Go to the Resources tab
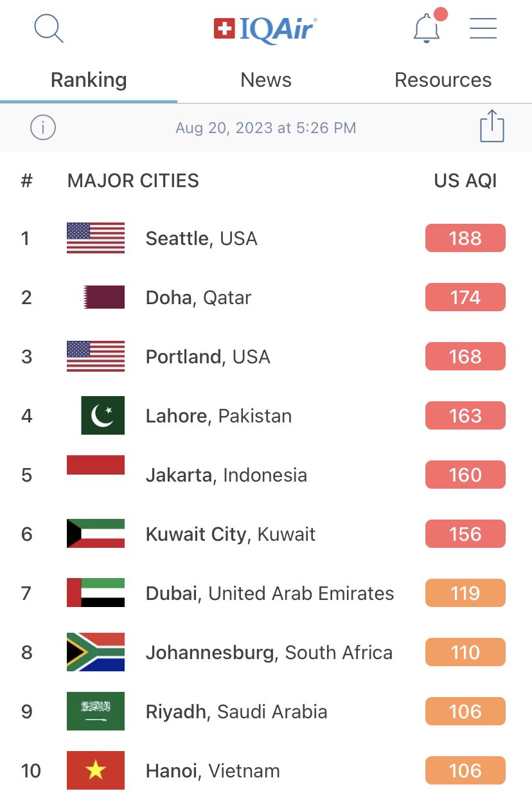 pos(443,80)
